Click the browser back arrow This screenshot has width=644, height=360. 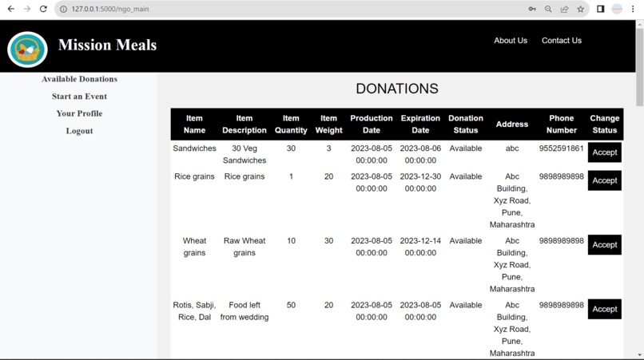11,9
